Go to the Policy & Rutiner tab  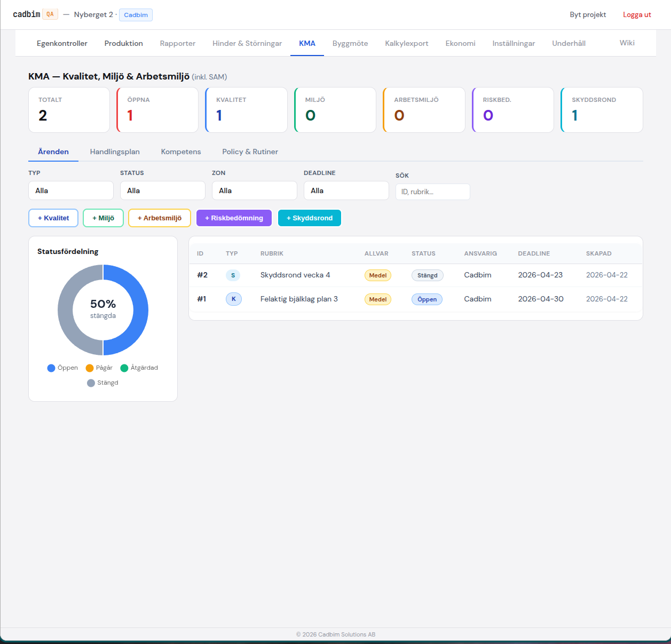coord(250,152)
